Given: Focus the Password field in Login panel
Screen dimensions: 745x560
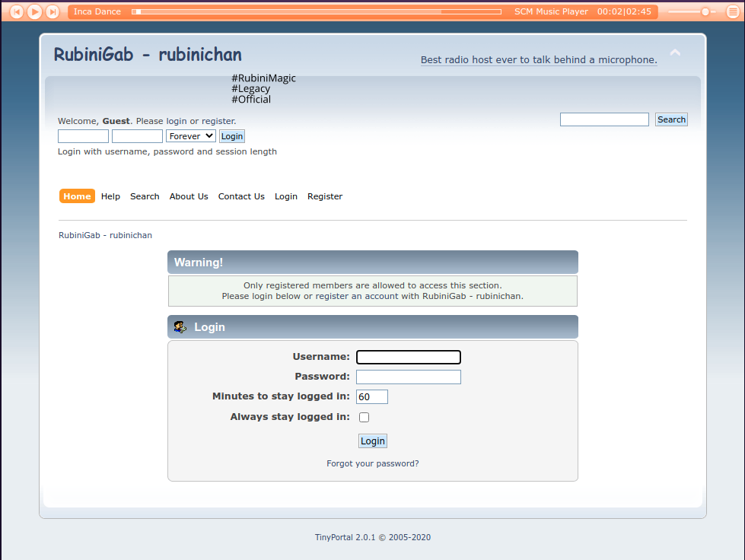Looking at the screenshot, I should point(409,377).
